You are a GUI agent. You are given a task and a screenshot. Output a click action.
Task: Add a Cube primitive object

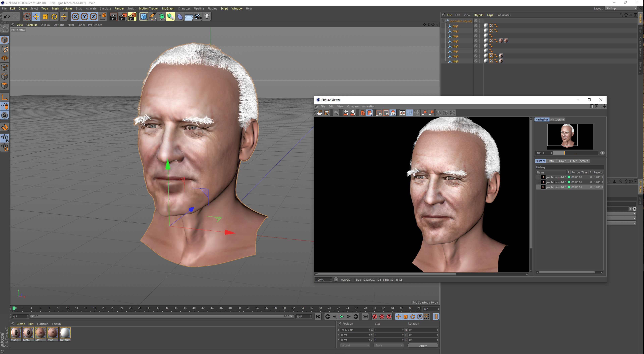(143, 17)
